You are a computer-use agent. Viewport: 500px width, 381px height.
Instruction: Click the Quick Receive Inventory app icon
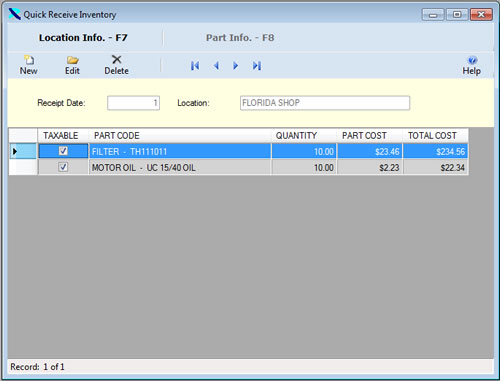pyautogui.click(x=14, y=14)
